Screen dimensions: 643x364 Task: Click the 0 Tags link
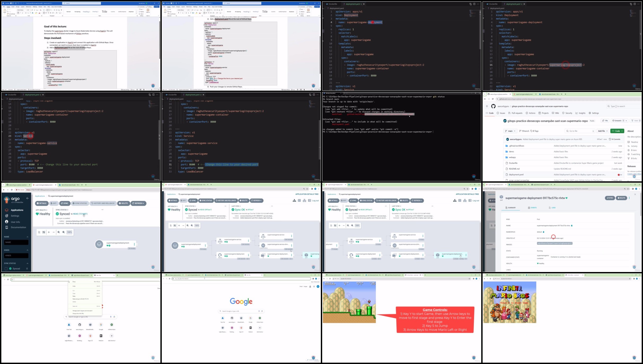pos(534,131)
